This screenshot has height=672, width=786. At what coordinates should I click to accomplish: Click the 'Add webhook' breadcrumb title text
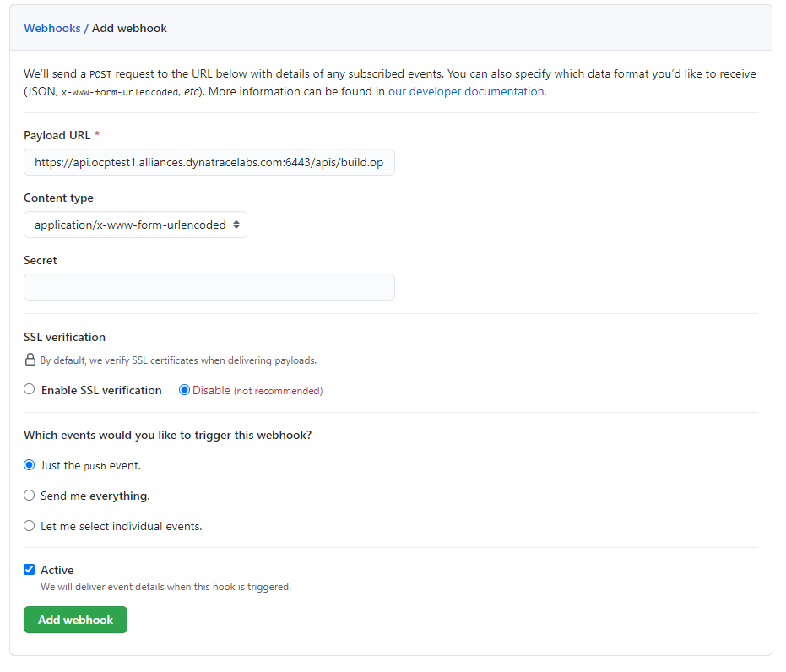click(x=129, y=28)
